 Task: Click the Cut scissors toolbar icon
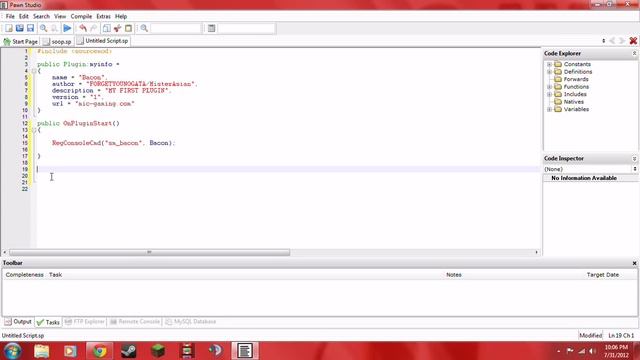(x=118, y=28)
